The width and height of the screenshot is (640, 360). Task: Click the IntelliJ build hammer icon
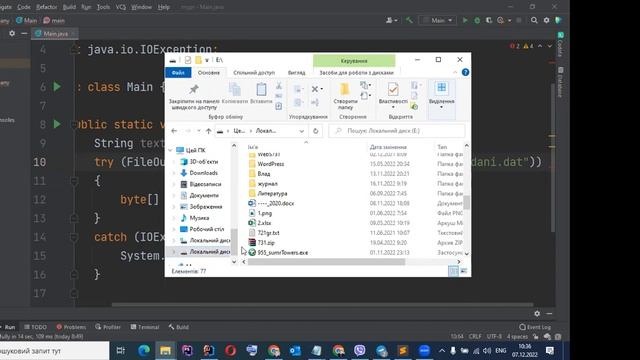(x=409, y=20)
